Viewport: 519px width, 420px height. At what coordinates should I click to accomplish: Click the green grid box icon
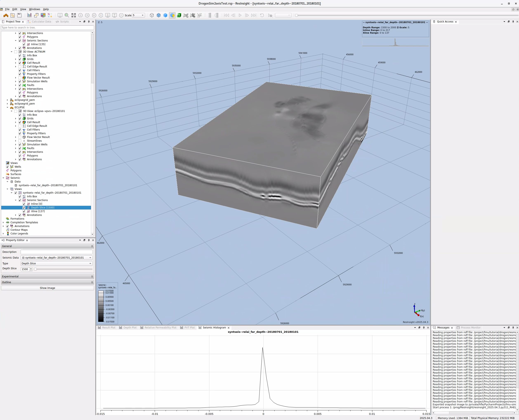179,15
